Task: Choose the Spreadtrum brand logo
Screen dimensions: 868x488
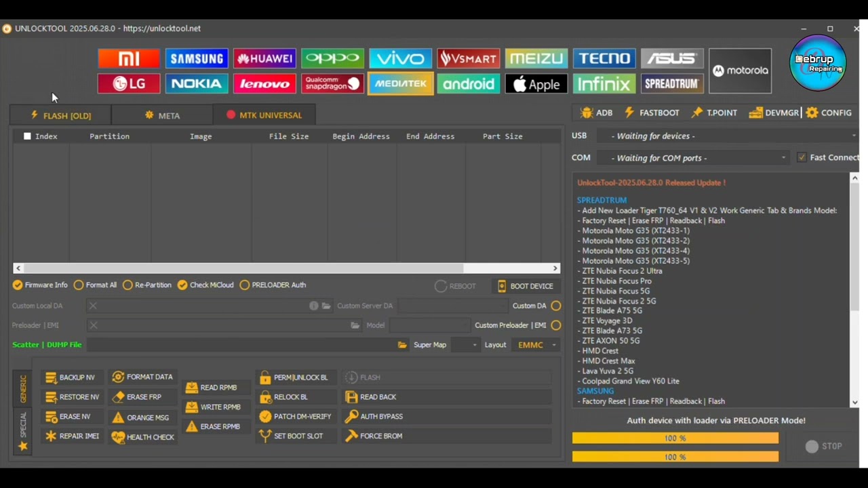Action: tap(672, 83)
